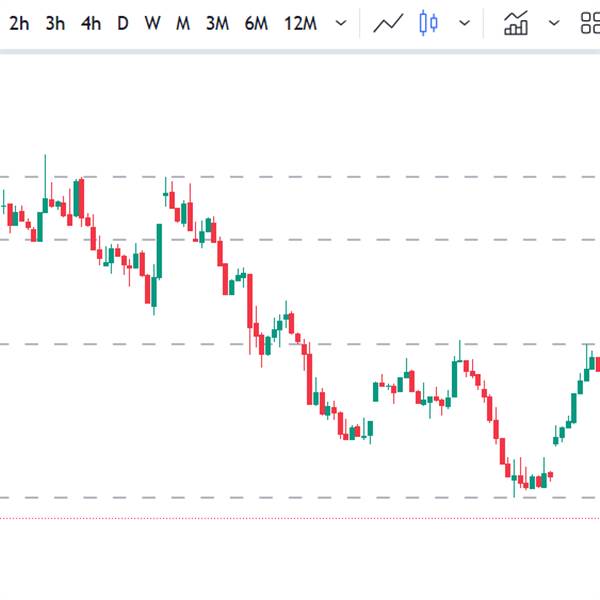Open the Indicators icon
This screenshot has height=600, width=600.
point(516,23)
